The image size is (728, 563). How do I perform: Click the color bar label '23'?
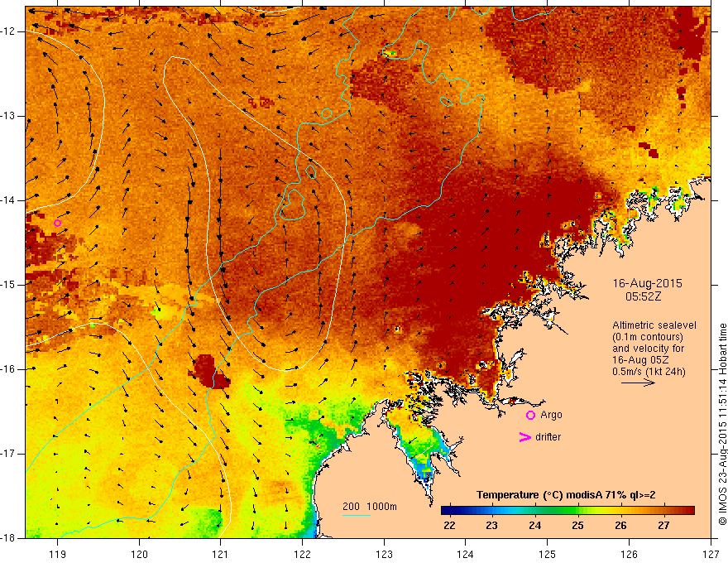491,526
